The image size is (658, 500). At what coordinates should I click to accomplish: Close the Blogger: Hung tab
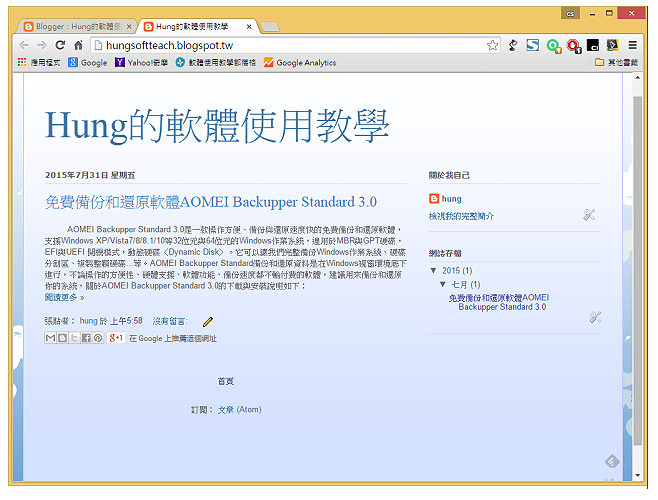(129, 26)
